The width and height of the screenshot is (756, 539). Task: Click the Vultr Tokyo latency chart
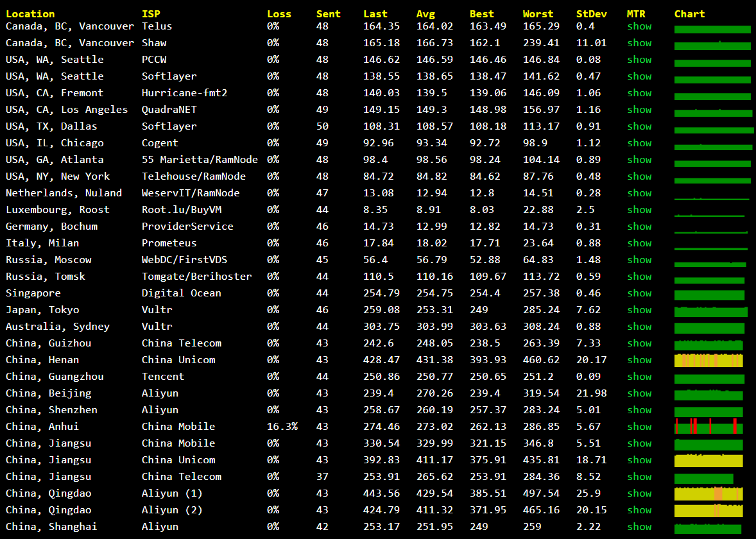(x=711, y=311)
